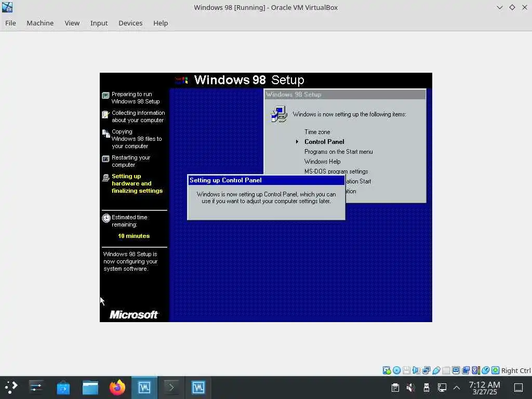Click the recording status icon
Image resolution: width=532 pixels, height=399 pixels.
coord(466,370)
